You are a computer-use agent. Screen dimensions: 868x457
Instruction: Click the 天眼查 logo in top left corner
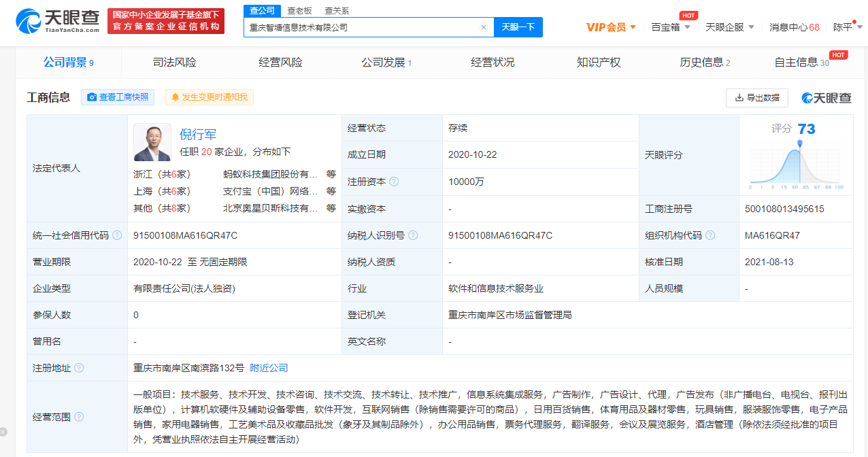coord(51,21)
